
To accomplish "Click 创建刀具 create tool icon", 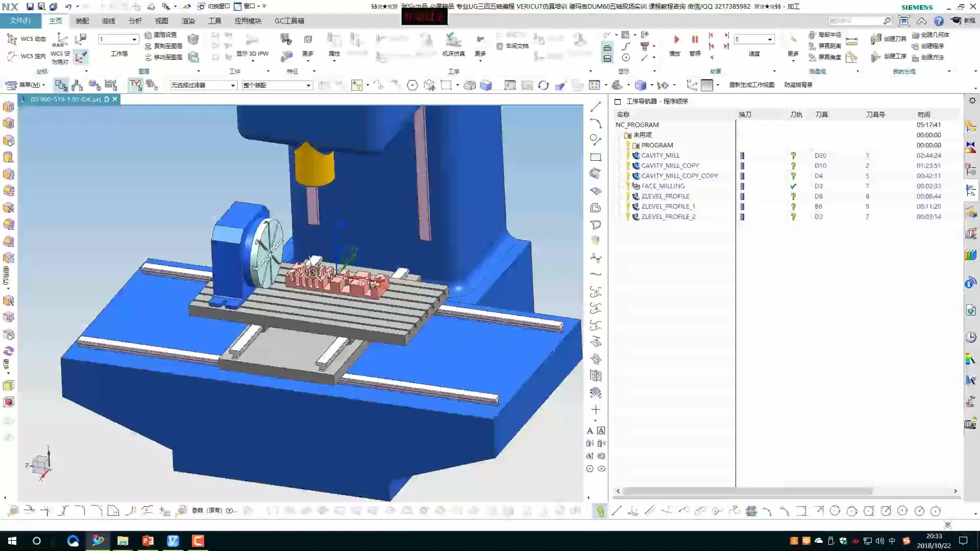I will point(876,39).
